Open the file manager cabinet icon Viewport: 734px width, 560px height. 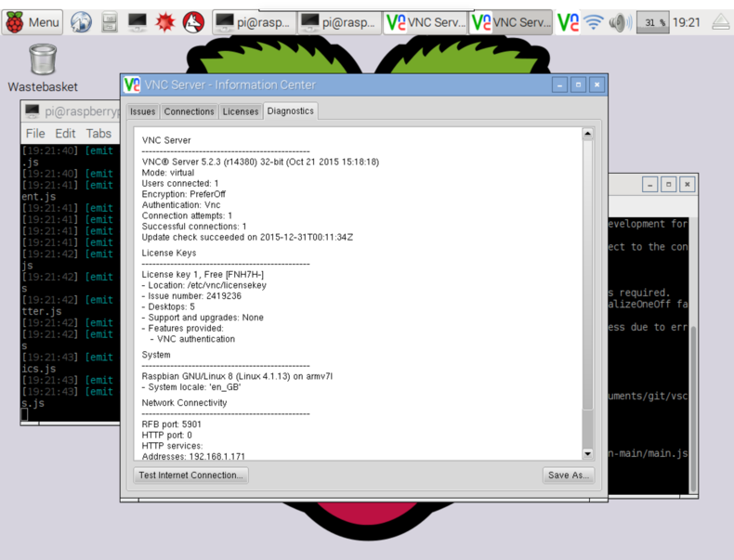(x=109, y=22)
